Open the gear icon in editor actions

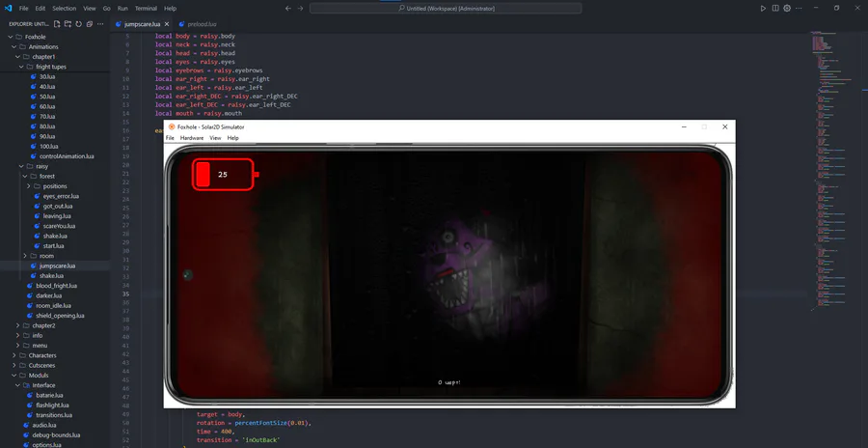click(787, 9)
